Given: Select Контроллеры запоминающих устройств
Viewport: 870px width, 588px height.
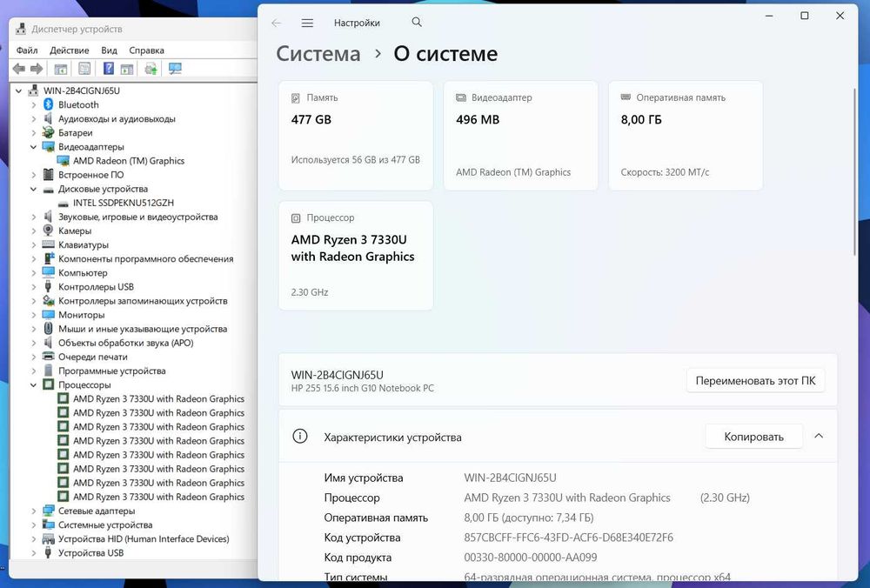Looking at the screenshot, I should pyautogui.click(x=143, y=300).
